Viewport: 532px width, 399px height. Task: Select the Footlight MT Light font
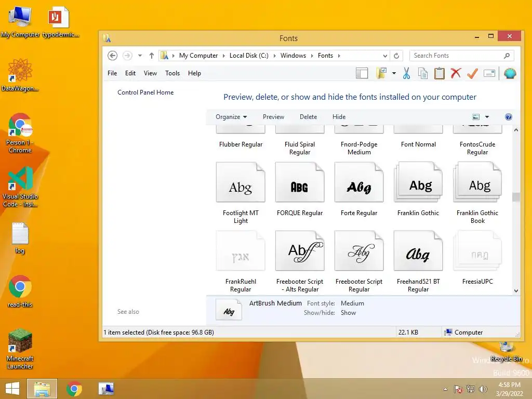241,193
